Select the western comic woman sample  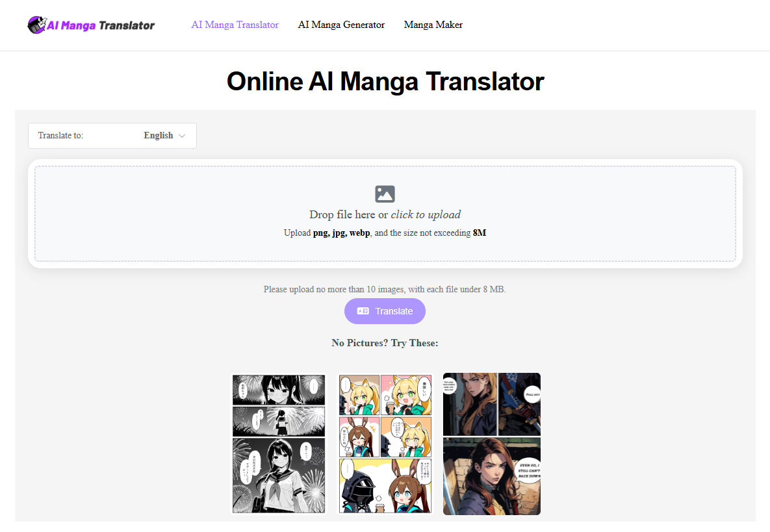click(x=491, y=444)
